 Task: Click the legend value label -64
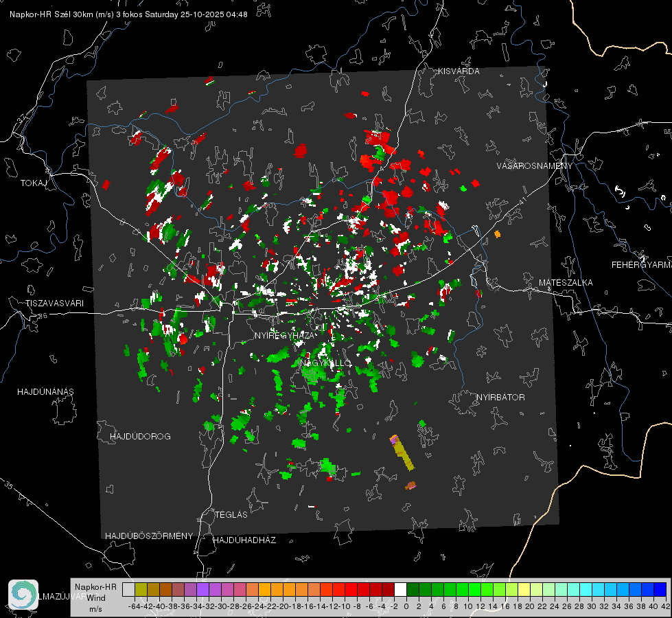tap(134, 606)
